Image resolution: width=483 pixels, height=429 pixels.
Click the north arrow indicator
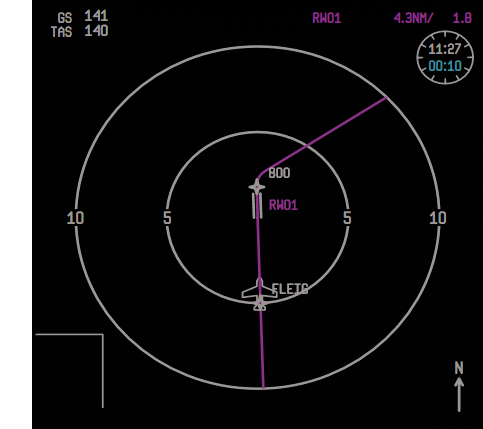coord(459,386)
